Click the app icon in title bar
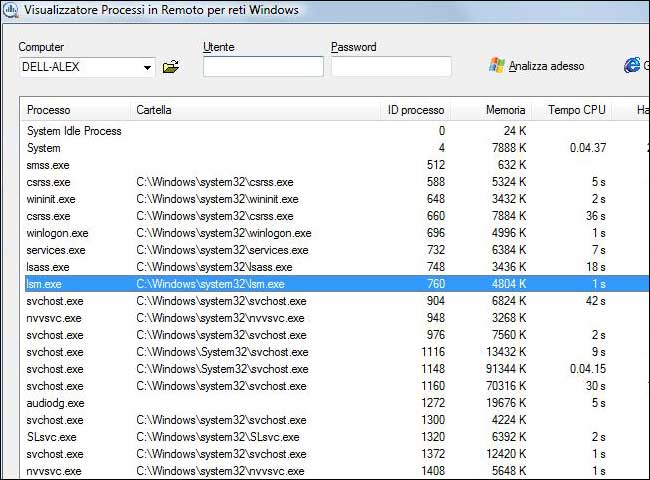Screen dimensions: 650x480 10,10
